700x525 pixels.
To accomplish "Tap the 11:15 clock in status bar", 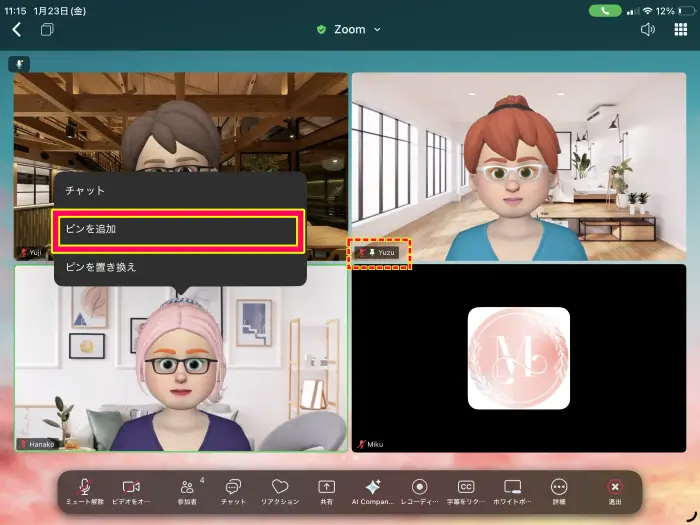I will tap(15, 11).
